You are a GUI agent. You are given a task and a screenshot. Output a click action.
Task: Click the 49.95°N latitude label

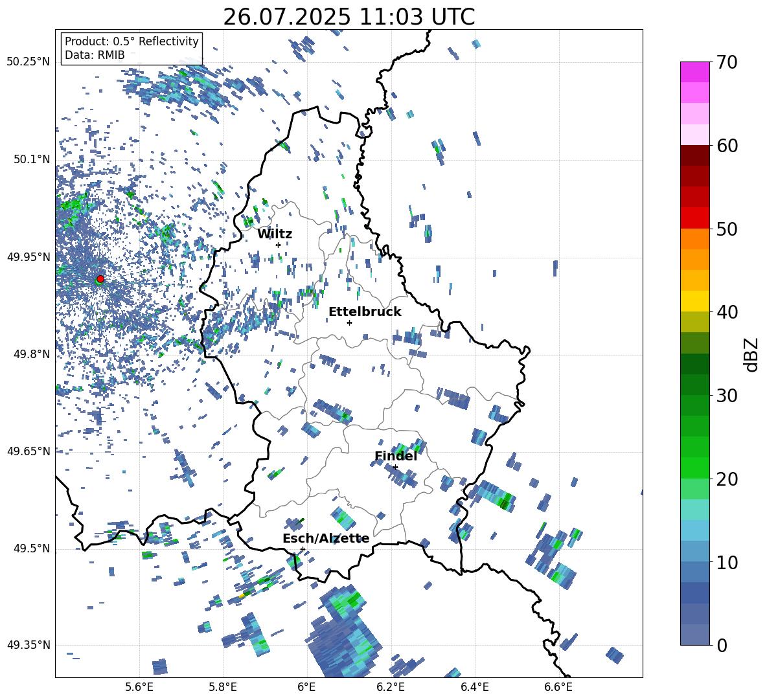pyautogui.click(x=29, y=256)
